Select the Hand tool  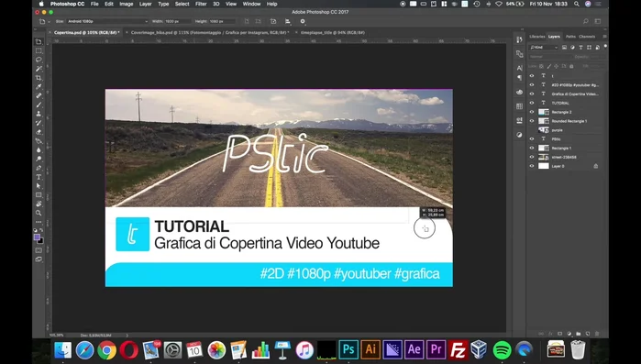click(39, 204)
